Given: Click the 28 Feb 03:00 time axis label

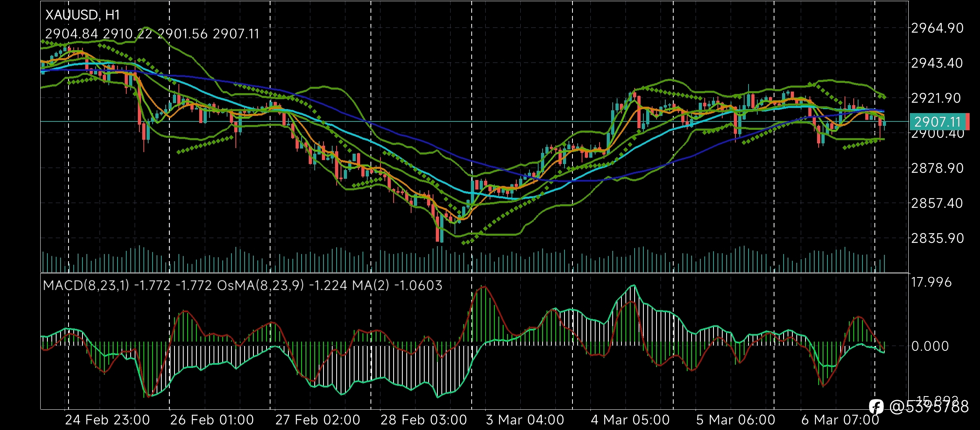Looking at the screenshot, I should (423, 420).
